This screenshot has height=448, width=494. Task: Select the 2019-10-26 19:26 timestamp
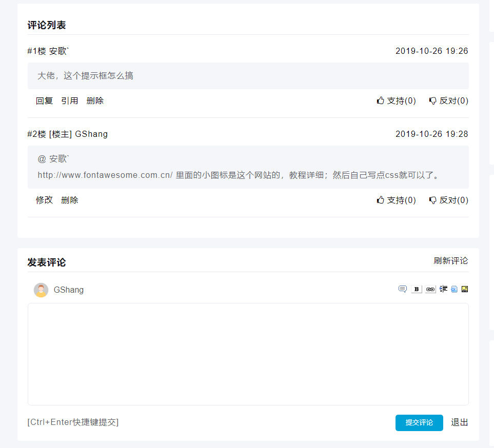pyautogui.click(x=432, y=51)
